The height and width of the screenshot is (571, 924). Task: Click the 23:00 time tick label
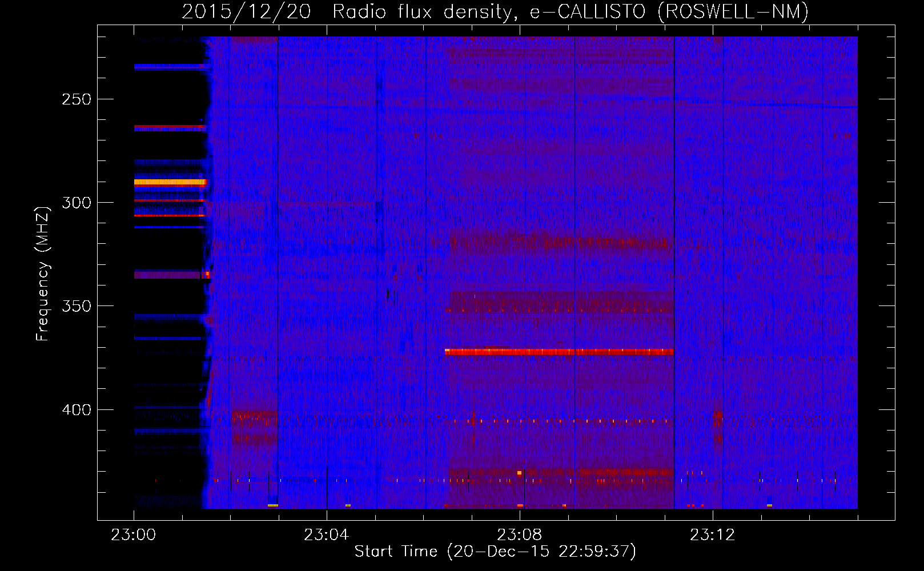point(134,535)
